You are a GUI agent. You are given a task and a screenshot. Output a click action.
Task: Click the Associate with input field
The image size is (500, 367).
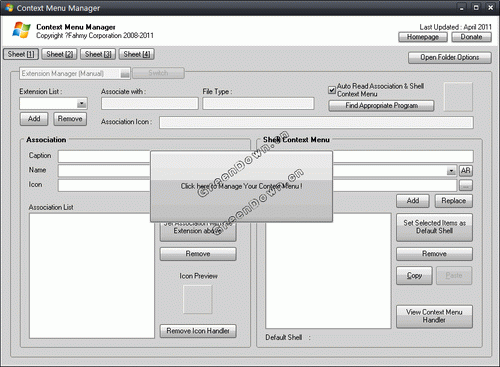pos(150,104)
